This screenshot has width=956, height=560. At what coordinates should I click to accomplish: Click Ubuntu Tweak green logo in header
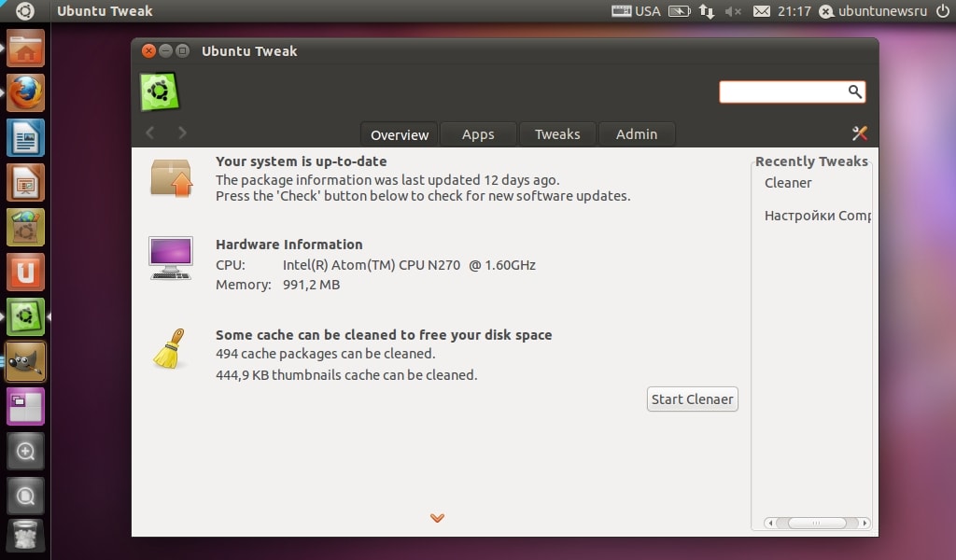160,92
